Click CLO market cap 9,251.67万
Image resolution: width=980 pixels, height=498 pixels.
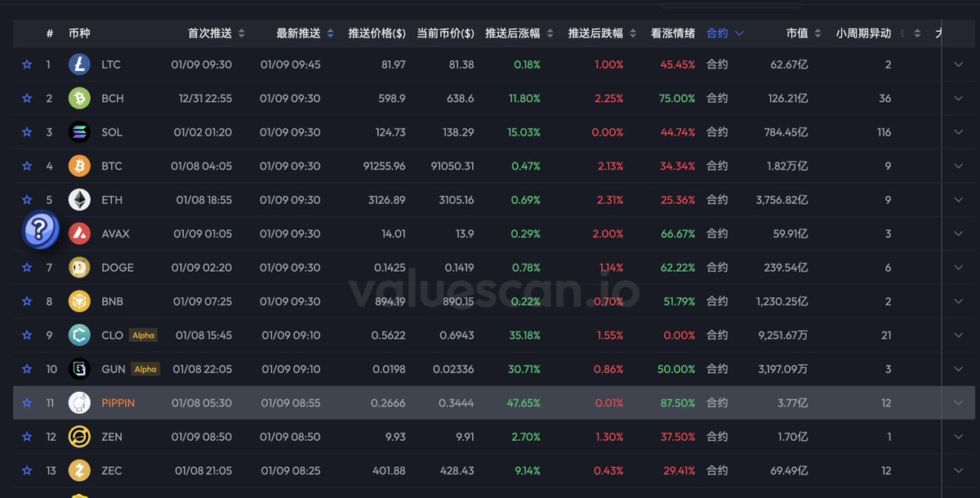point(783,336)
